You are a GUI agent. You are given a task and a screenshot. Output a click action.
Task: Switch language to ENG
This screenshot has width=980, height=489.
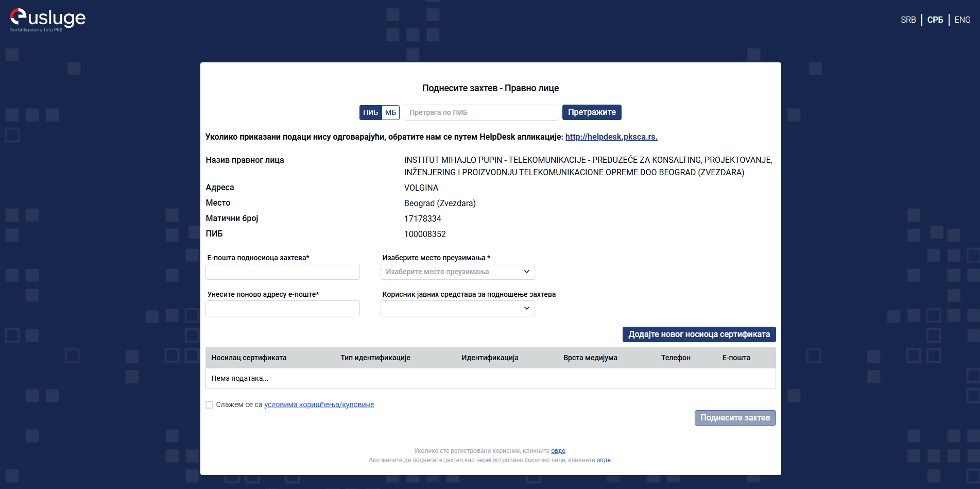click(x=962, y=20)
